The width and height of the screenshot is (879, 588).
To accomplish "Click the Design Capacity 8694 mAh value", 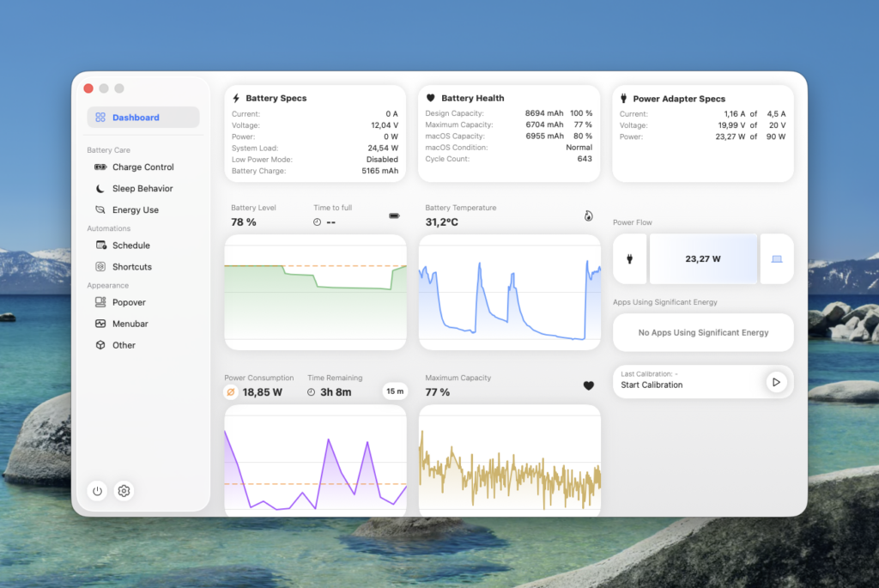I will click(x=544, y=113).
